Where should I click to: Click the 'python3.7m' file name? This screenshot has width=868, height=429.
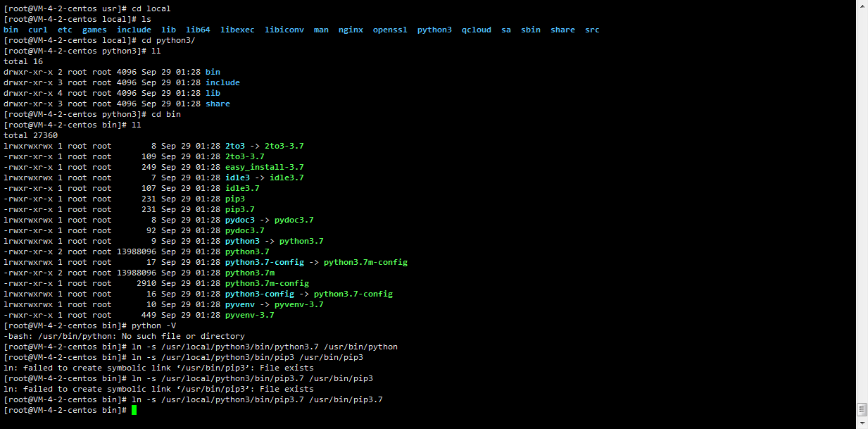(x=250, y=273)
